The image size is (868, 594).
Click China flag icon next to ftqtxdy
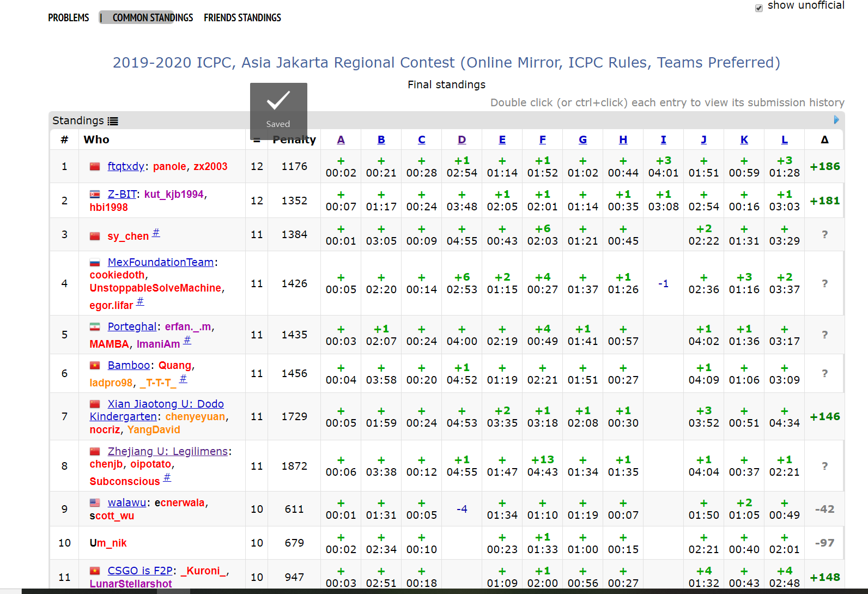(95, 167)
